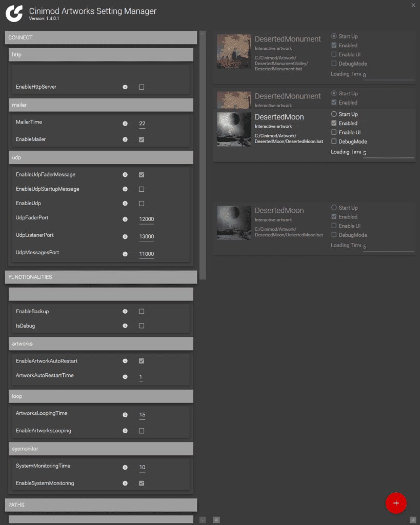Click the info icon next to EnableMailer
Screen dimensions: 420x525
click(125, 139)
